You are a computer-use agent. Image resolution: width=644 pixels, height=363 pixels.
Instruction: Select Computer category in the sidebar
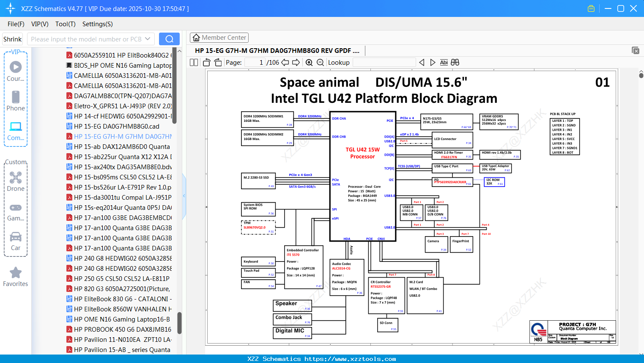pos(16,131)
